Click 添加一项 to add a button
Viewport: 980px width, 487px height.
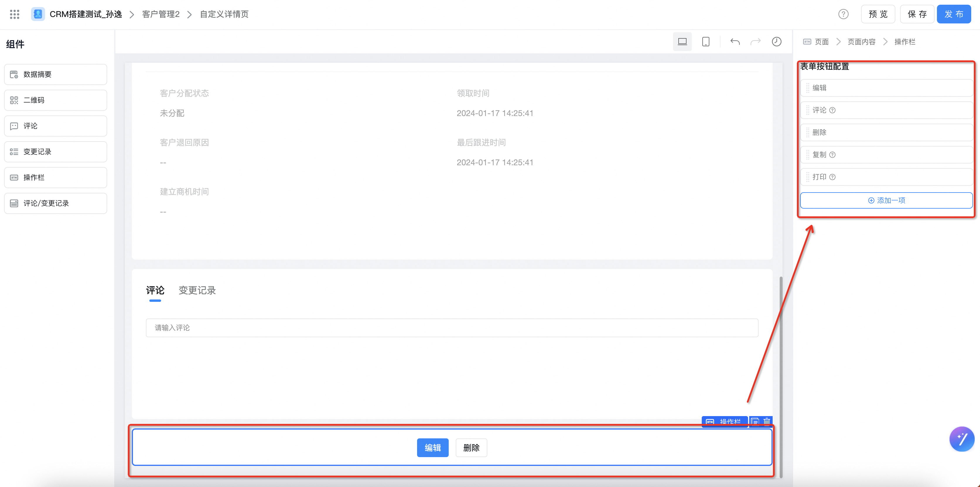[886, 200]
